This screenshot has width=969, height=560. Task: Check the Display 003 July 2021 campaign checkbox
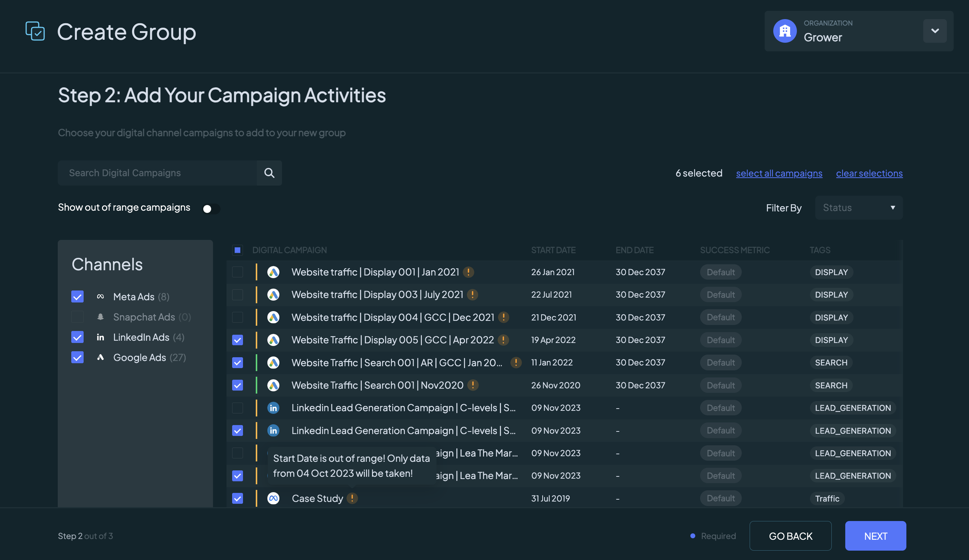click(x=237, y=295)
